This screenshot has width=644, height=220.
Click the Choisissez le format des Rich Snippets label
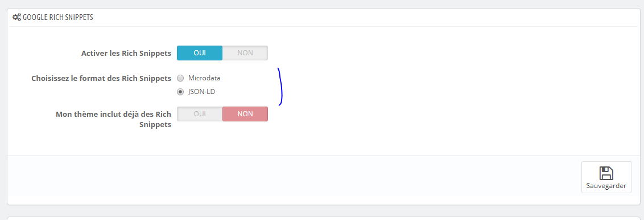[x=101, y=78]
